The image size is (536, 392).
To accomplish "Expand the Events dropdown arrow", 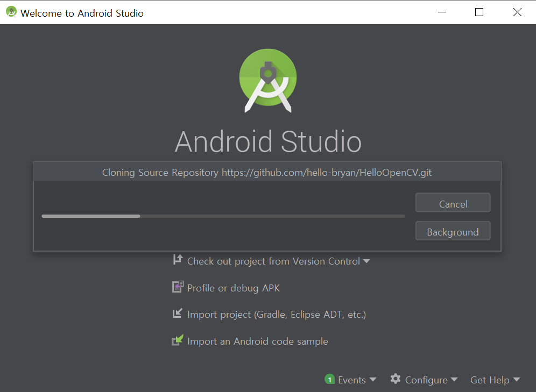I will point(373,380).
